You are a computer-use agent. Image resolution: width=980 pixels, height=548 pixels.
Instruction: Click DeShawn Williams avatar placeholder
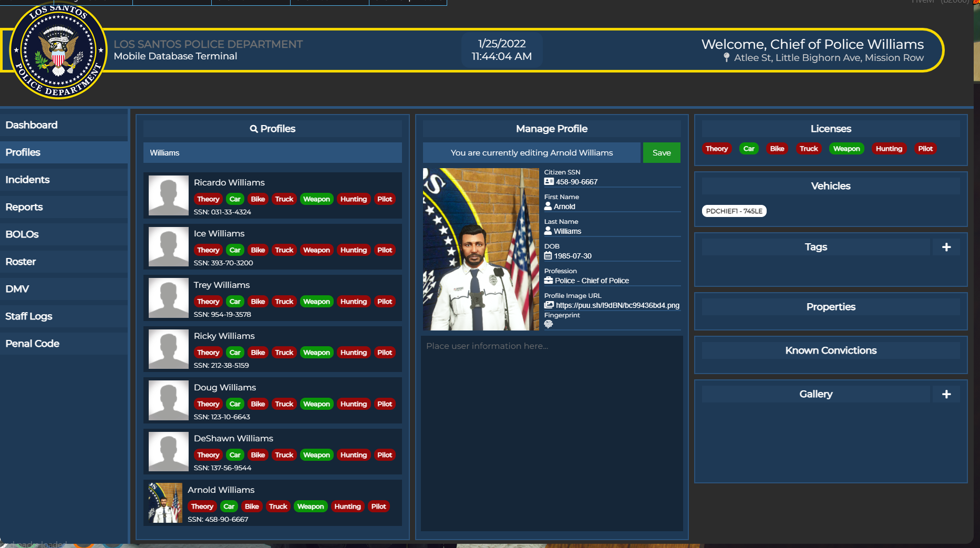click(x=169, y=451)
